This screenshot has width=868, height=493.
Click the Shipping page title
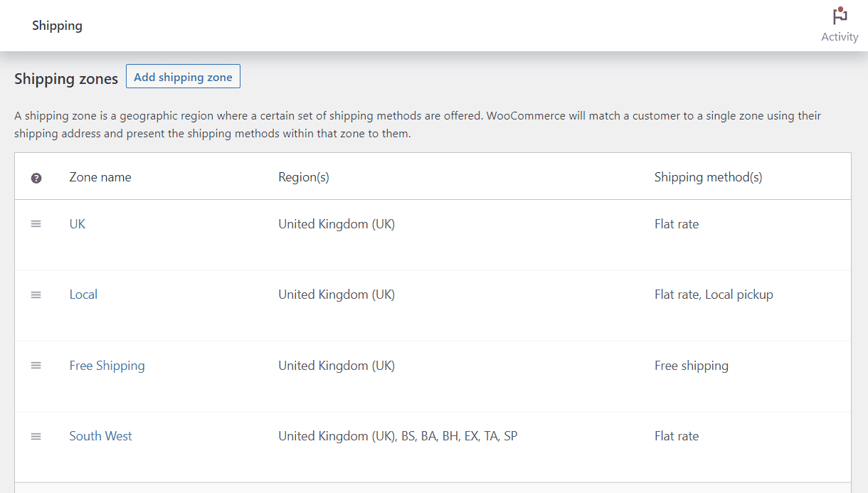click(57, 26)
